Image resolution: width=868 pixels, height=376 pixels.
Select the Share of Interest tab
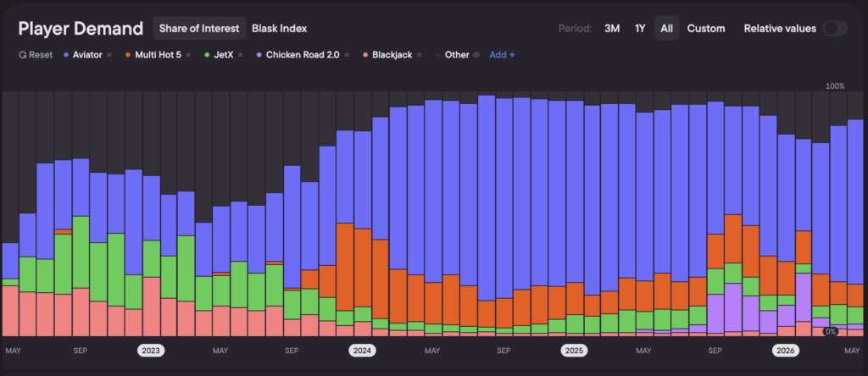tap(199, 28)
